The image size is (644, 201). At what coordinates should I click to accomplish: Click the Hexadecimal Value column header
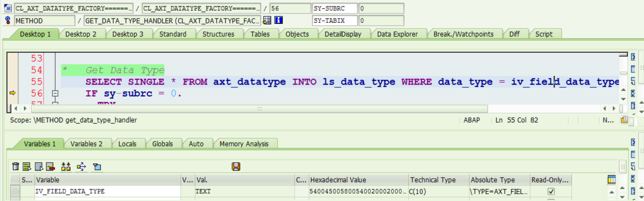click(358, 180)
